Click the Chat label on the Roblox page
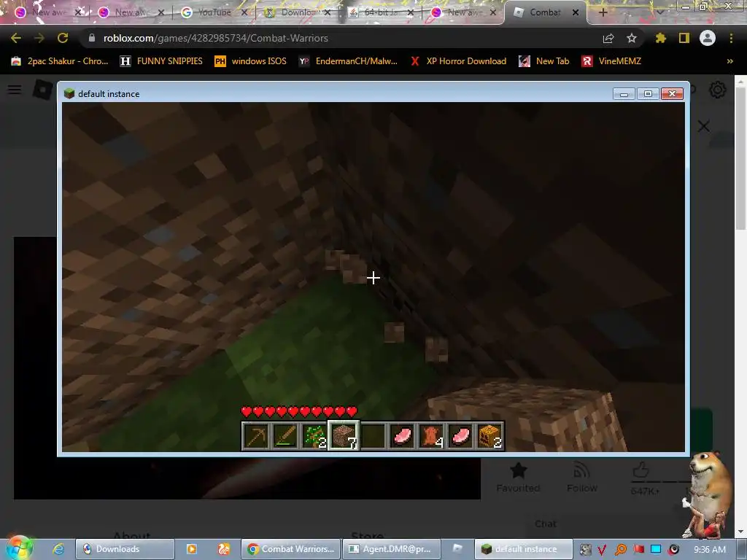Image resolution: width=747 pixels, height=560 pixels. [x=546, y=524]
